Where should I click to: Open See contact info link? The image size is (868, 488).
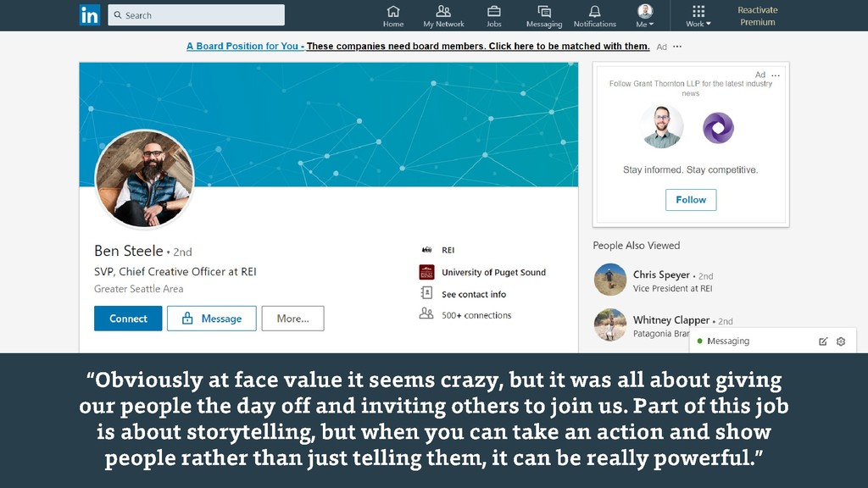tap(473, 294)
